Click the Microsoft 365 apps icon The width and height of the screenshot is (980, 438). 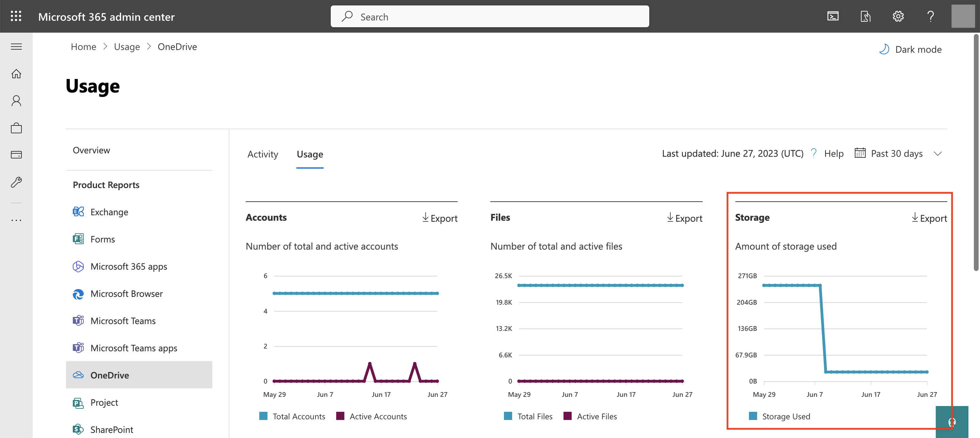pos(78,266)
